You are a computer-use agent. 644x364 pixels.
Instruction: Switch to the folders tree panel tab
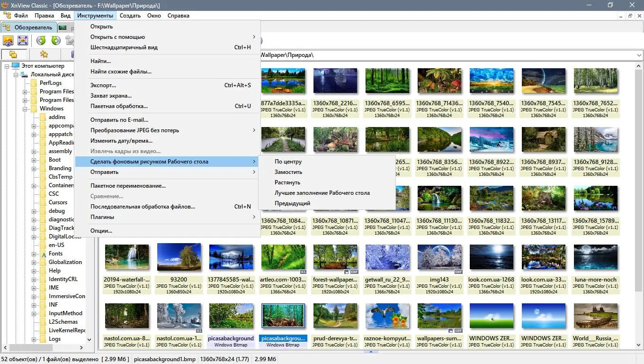(x=13, y=55)
